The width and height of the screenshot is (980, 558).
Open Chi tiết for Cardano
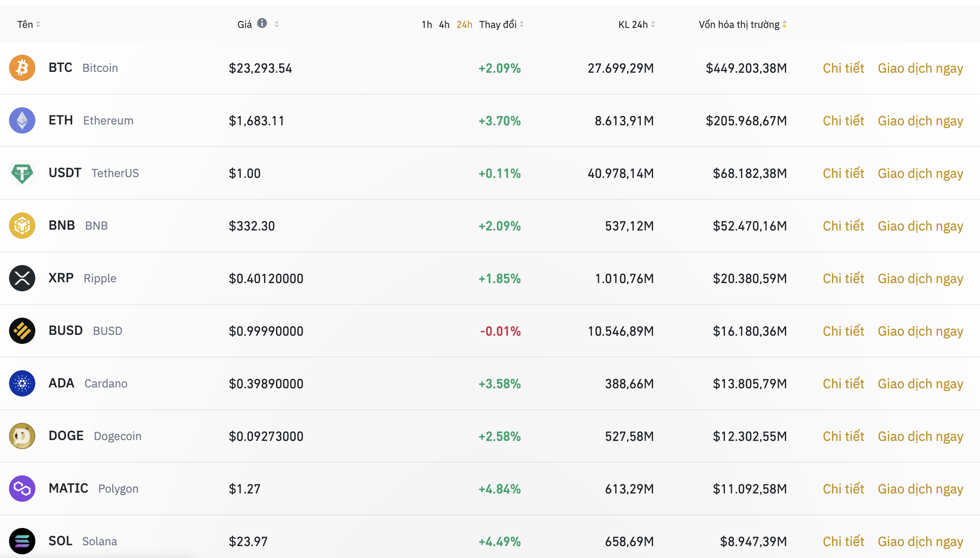point(843,383)
